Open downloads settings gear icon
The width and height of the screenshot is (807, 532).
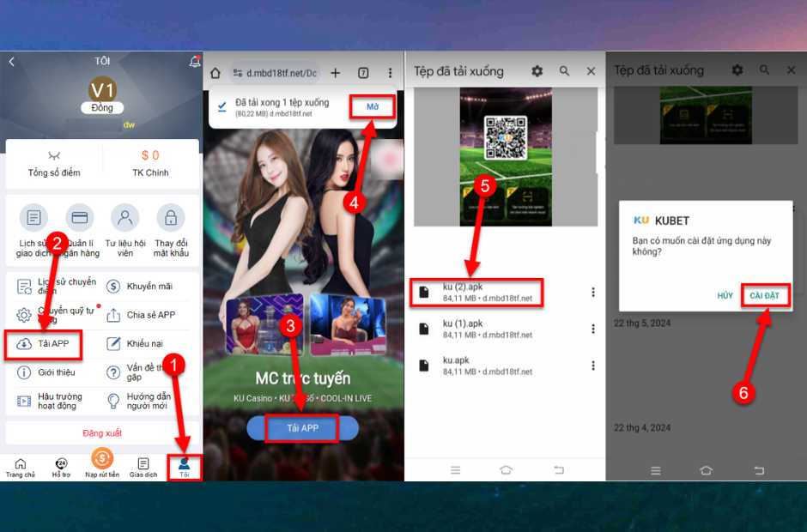tap(537, 71)
